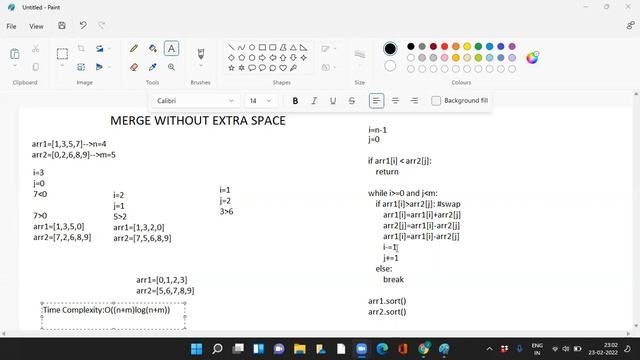Expand the Flip options arrow
The height and width of the screenshot is (360, 640).
click(109, 67)
